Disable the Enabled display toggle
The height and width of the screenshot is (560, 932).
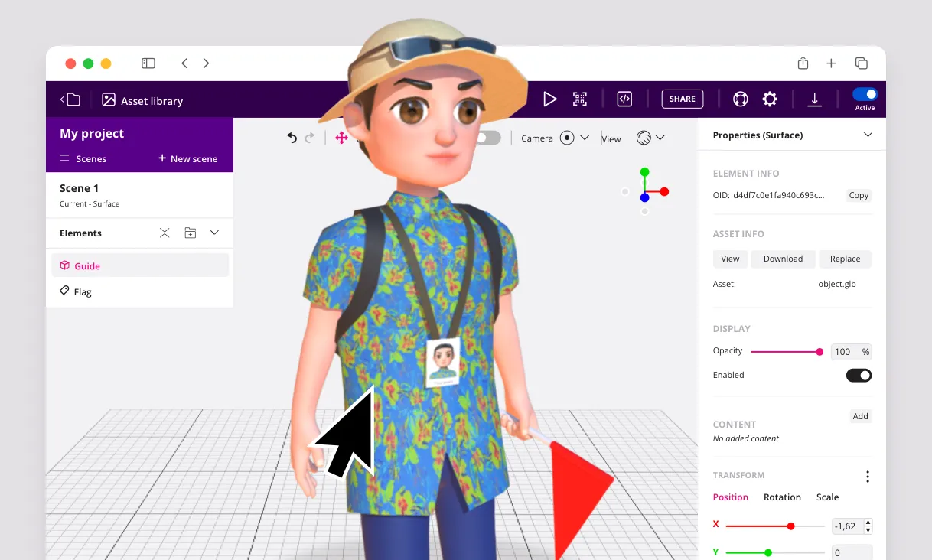(x=859, y=375)
